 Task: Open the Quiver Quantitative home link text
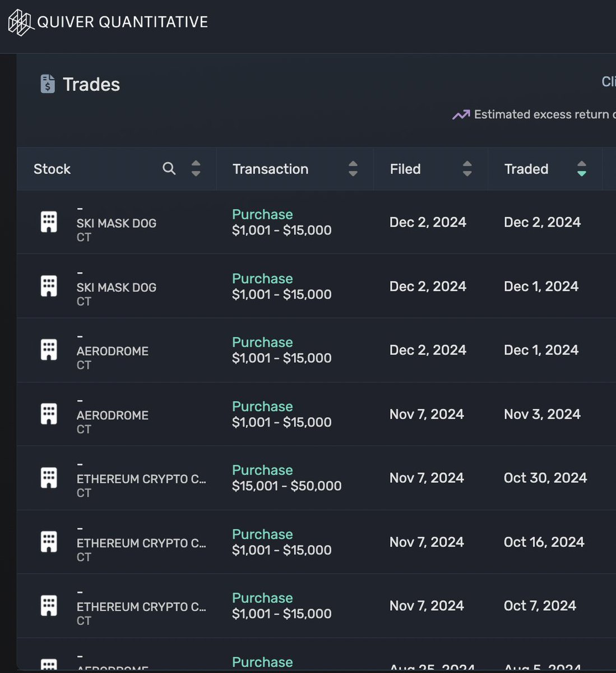122,22
